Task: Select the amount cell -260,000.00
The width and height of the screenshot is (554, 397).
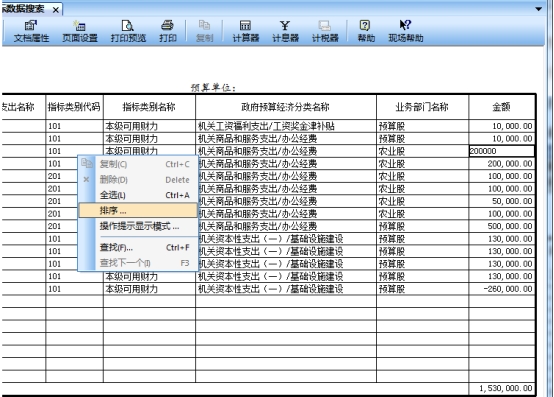Action: coord(501,289)
